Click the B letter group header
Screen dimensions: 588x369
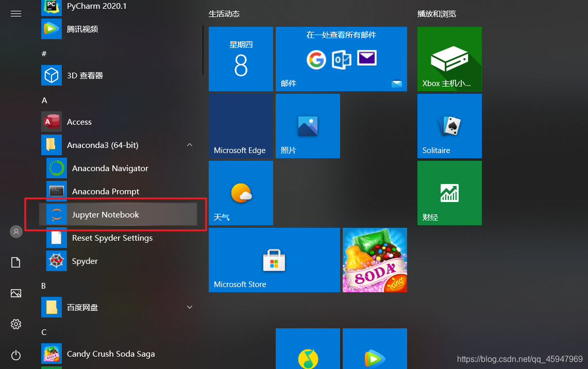click(x=43, y=286)
